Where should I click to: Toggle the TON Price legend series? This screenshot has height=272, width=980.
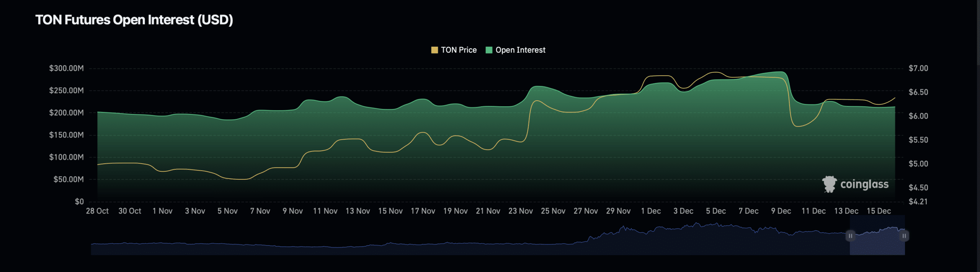[458, 50]
